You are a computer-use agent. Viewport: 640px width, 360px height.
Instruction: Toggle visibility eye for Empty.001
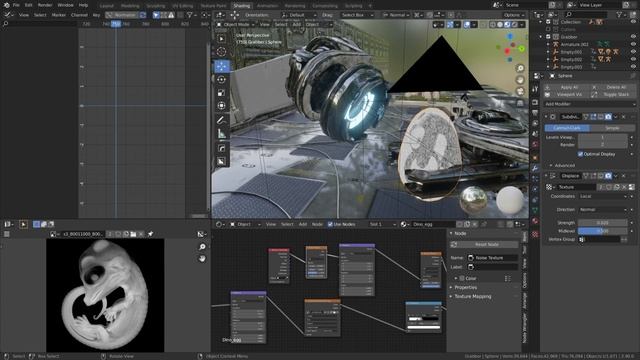click(x=633, y=52)
